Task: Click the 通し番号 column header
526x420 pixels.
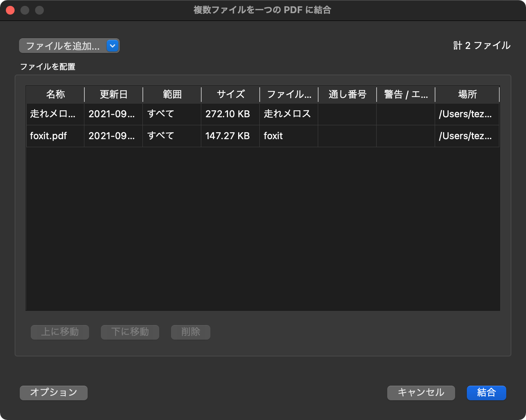Action: point(347,94)
